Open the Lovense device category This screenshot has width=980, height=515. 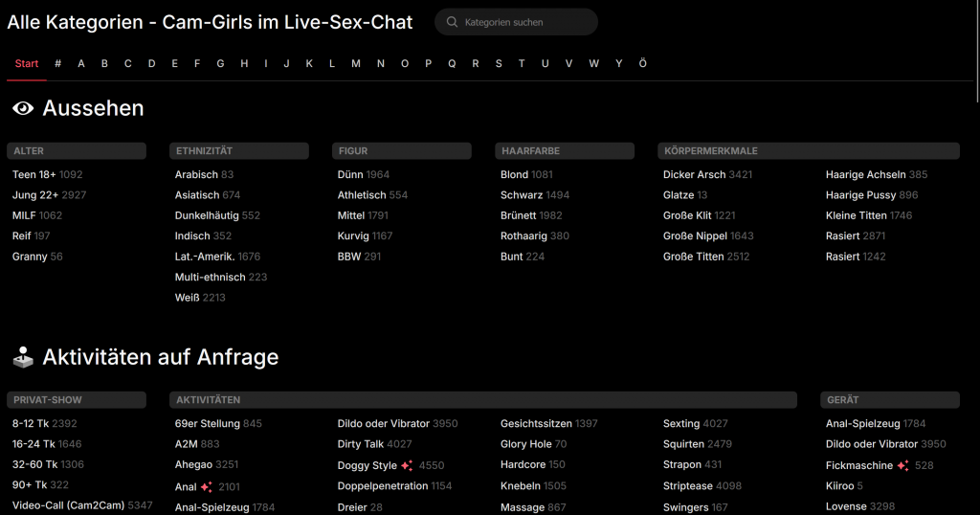pyautogui.click(x=846, y=506)
